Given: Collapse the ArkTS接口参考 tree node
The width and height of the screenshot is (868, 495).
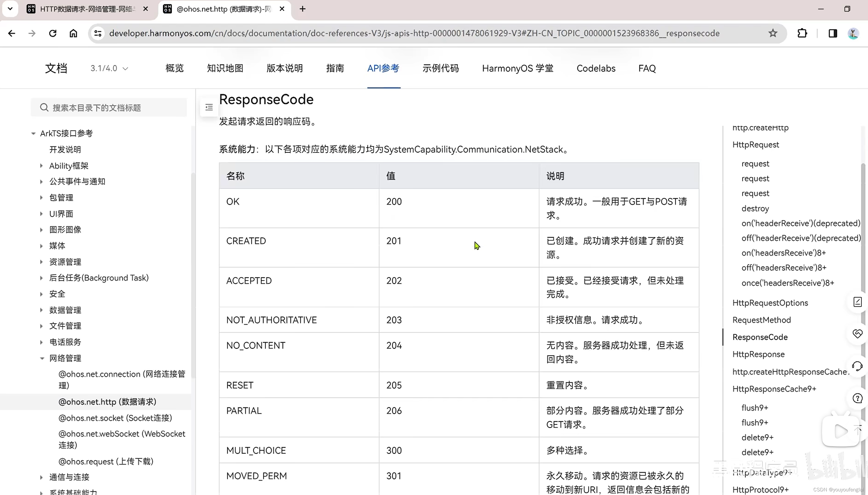Looking at the screenshot, I should click(x=33, y=134).
